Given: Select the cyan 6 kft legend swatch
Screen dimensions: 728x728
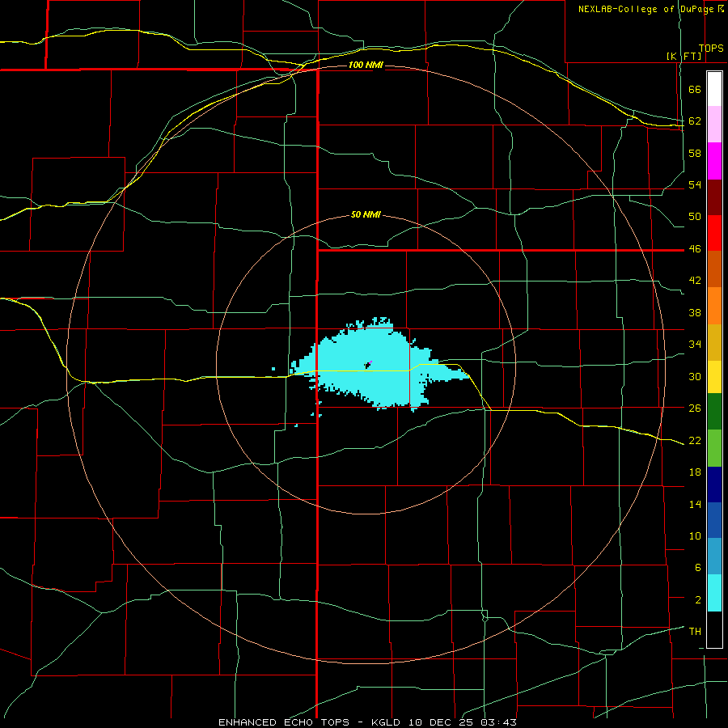Looking at the screenshot, I should [x=714, y=593].
